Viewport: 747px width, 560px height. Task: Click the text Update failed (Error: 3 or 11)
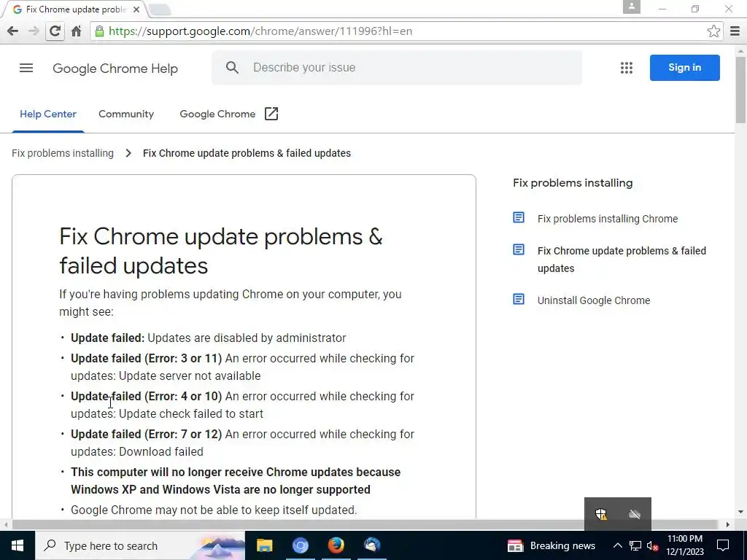click(x=146, y=359)
